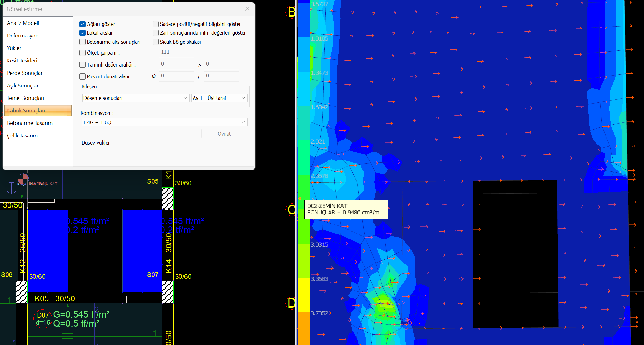Viewport: 644px width, 345px height.
Task: Click the yellow segment of color legend
Action: tap(304, 294)
